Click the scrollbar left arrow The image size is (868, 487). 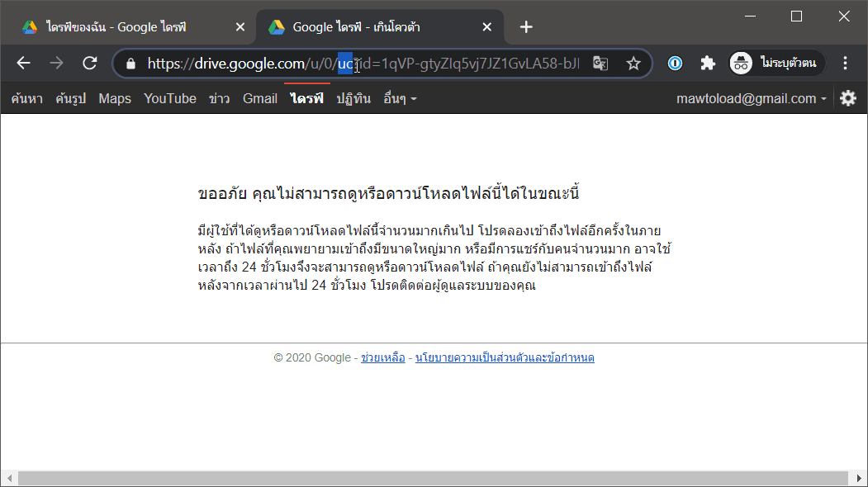click(9, 478)
